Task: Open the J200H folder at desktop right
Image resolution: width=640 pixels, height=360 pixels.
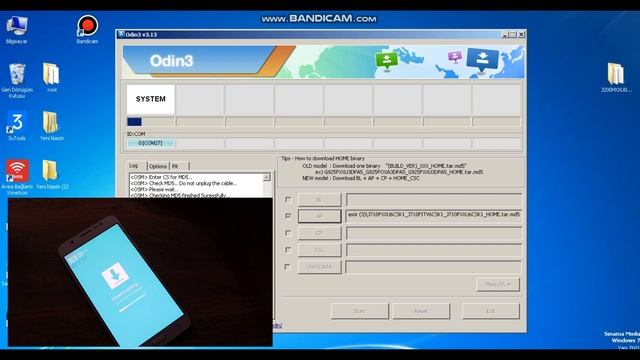Action: coord(616,77)
